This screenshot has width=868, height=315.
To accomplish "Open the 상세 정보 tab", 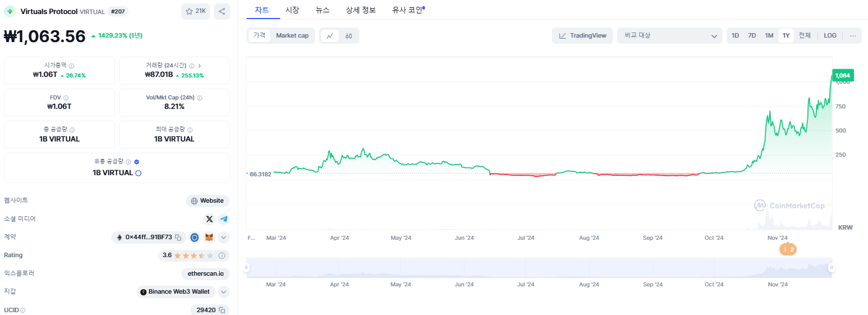I will [x=361, y=10].
